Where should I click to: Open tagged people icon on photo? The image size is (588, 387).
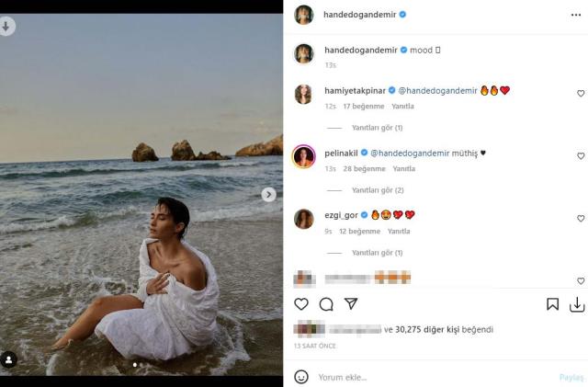pos(9,359)
